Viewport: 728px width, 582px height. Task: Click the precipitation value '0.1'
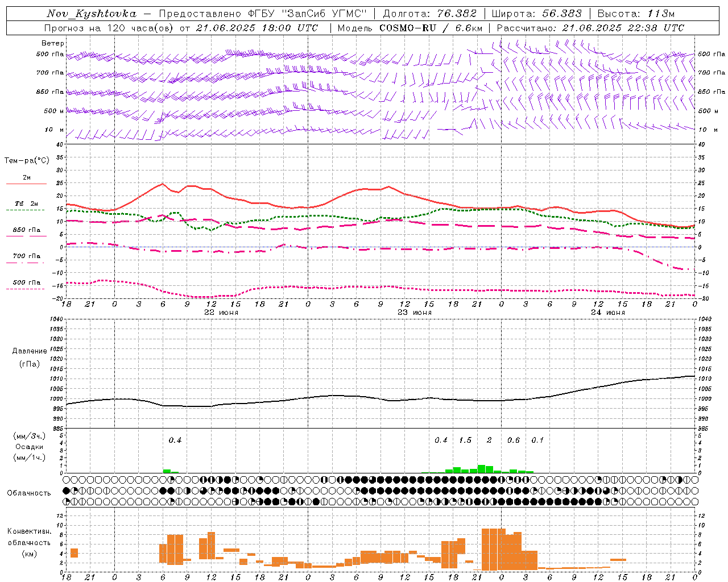tap(537, 440)
